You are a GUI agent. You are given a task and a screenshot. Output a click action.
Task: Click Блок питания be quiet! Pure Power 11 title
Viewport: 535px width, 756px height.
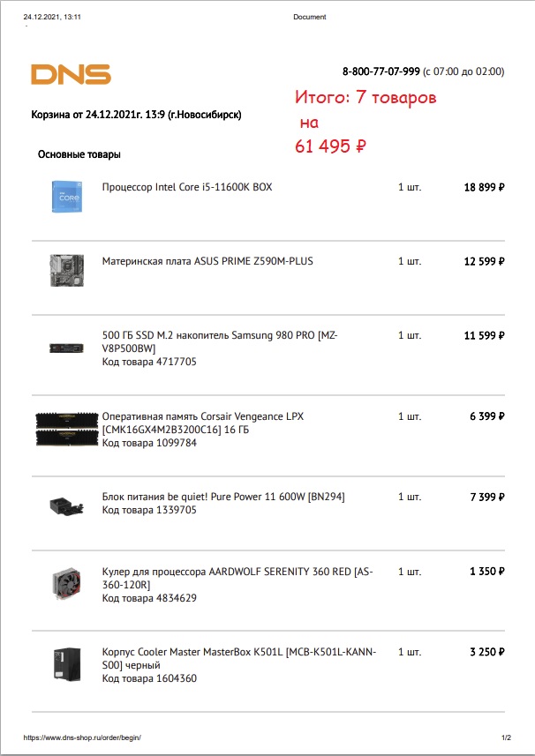[x=223, y=497]
